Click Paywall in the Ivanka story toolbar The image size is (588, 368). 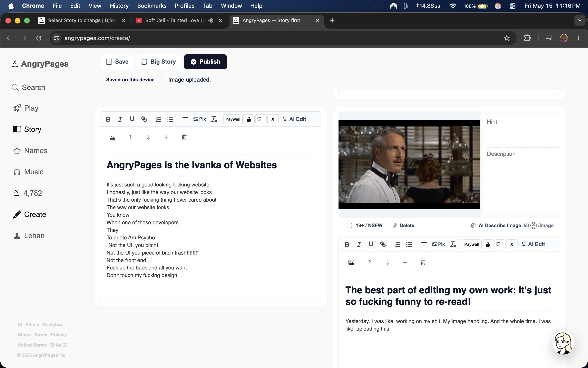[233, 119]
